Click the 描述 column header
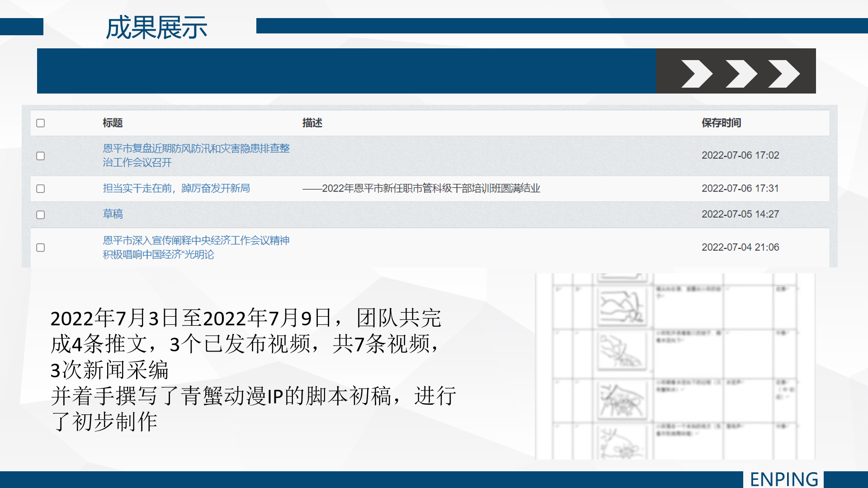868x488 pixels. point(312,123)
